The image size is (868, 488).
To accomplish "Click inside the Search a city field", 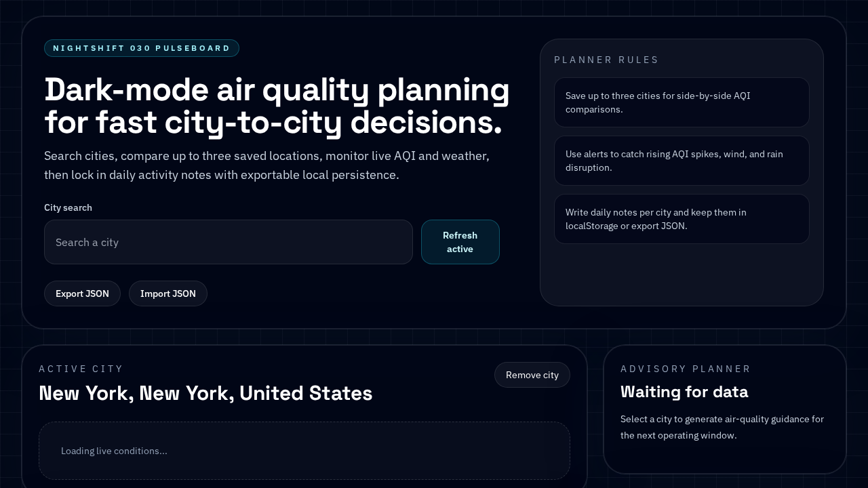I will point(229,242).
